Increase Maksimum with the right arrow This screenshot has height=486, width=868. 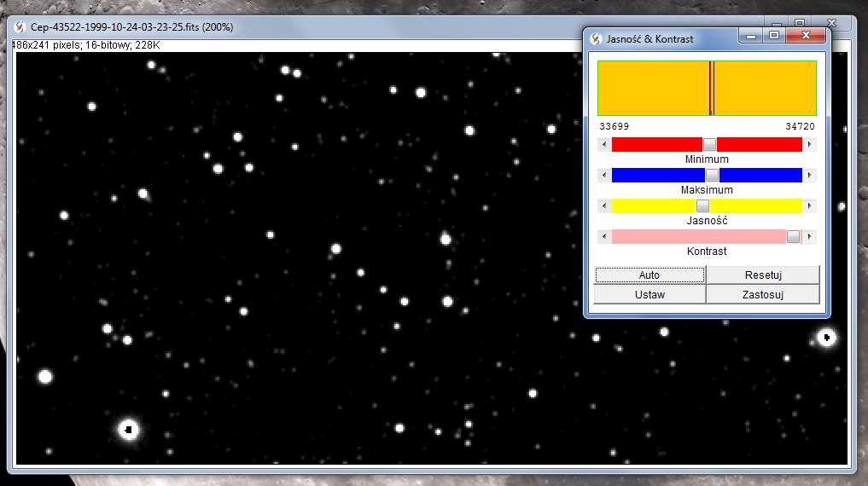(x=809, y=175)
